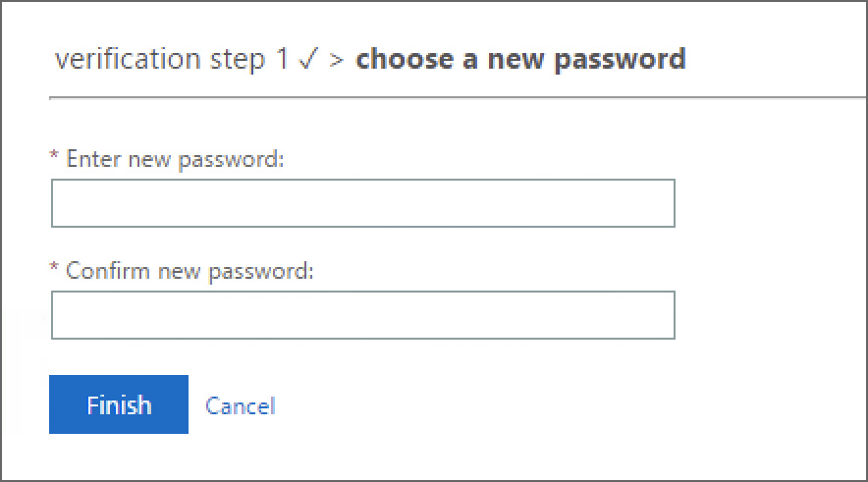Click the word Enter in first label

(x=90, y=159)
